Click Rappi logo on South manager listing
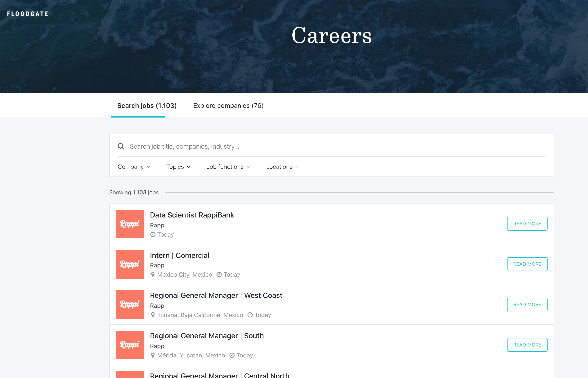588x378 pixels. tap(130, 345)
